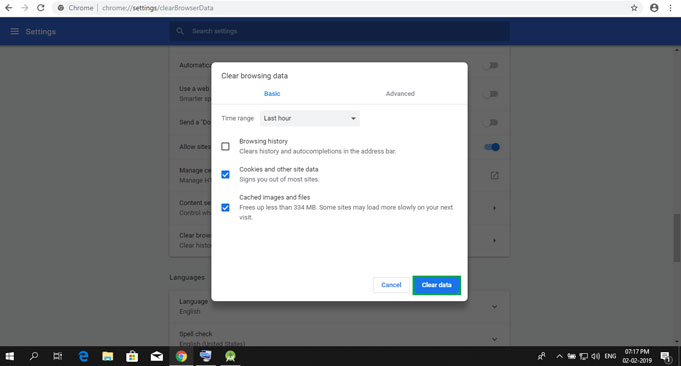Image resolution: width=681 pixels, height=366 pixels.
Task: Toggle the Send a Do Not Track switch
Action: [x=492, y=122]
